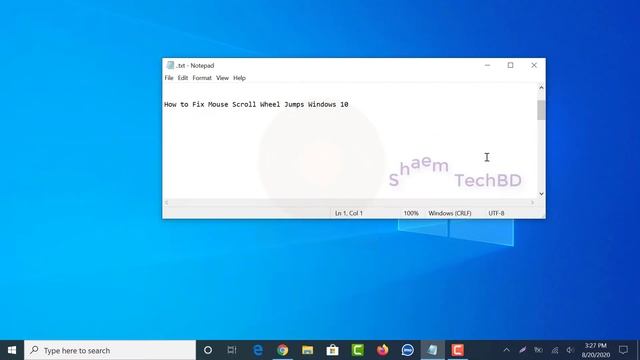Screen dimensions: 640x360
Task: Open the green Camtasia icon in the taskbar
Action: (358, 350)
